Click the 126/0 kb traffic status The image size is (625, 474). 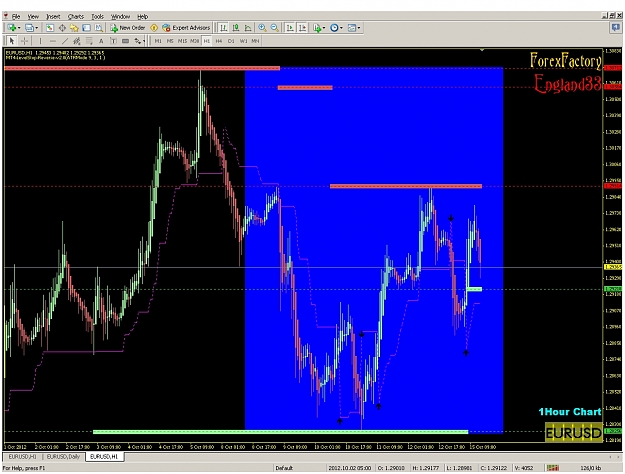point(591,468)
